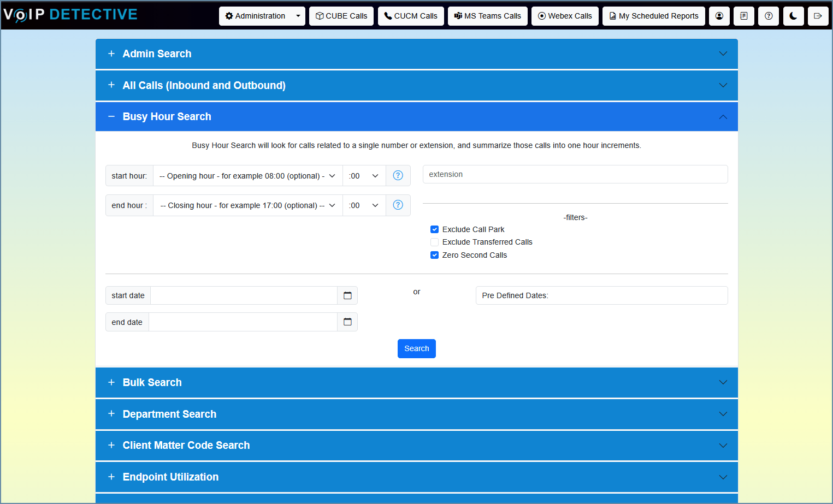Click Busy Hour Search heading
The height and width of the screenshot is (504, 833).
point(167,116)
